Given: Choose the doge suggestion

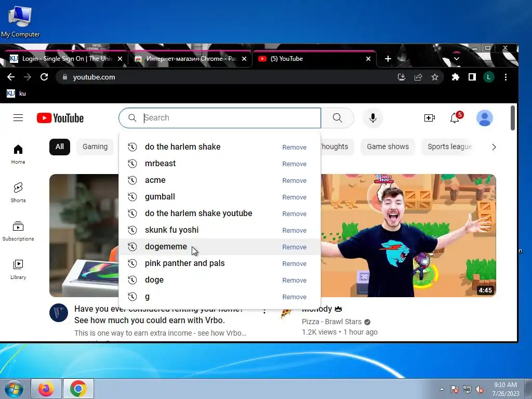Looking at the screenshot, I should coord(220,280).
